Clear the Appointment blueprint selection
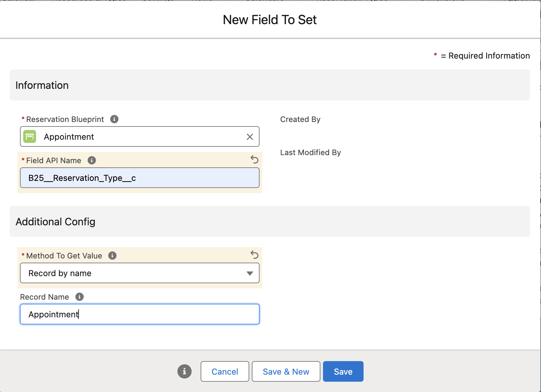This screenshot has width=541, height=392. (250, 137)
